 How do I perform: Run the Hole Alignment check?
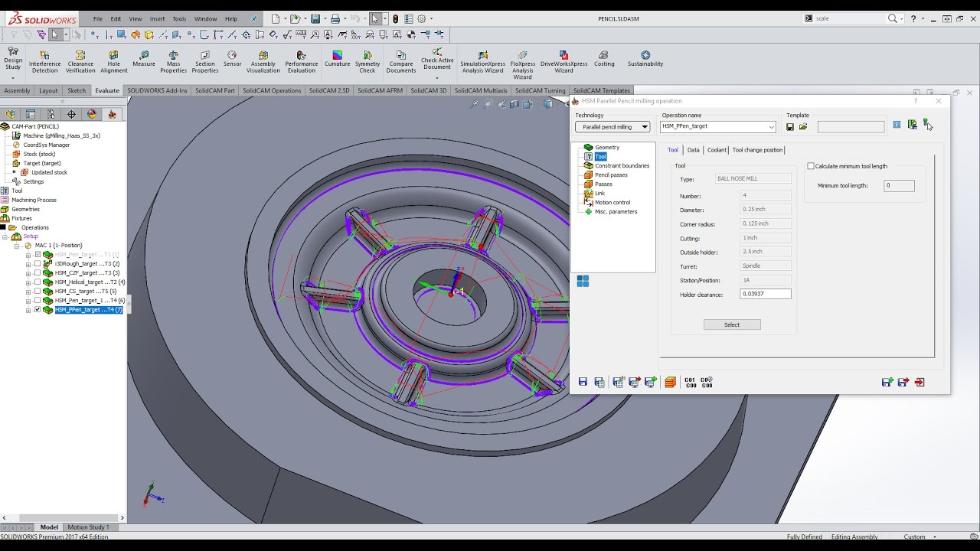point(113,62)
